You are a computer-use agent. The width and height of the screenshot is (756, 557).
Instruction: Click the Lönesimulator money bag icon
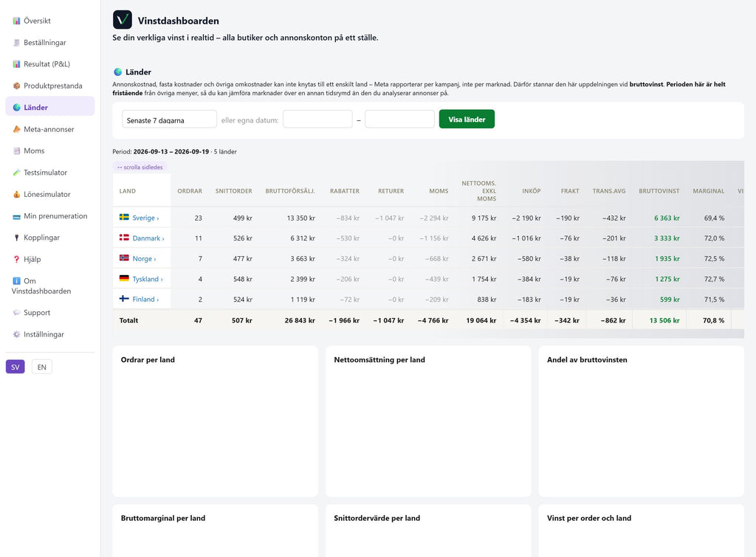[16, 194]
